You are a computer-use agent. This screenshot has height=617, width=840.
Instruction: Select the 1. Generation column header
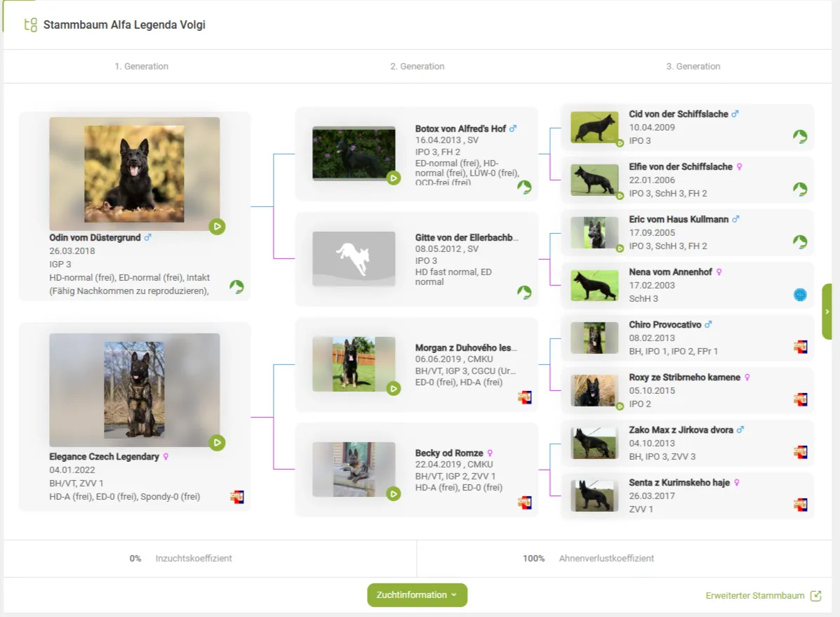(x=142, y=67)
